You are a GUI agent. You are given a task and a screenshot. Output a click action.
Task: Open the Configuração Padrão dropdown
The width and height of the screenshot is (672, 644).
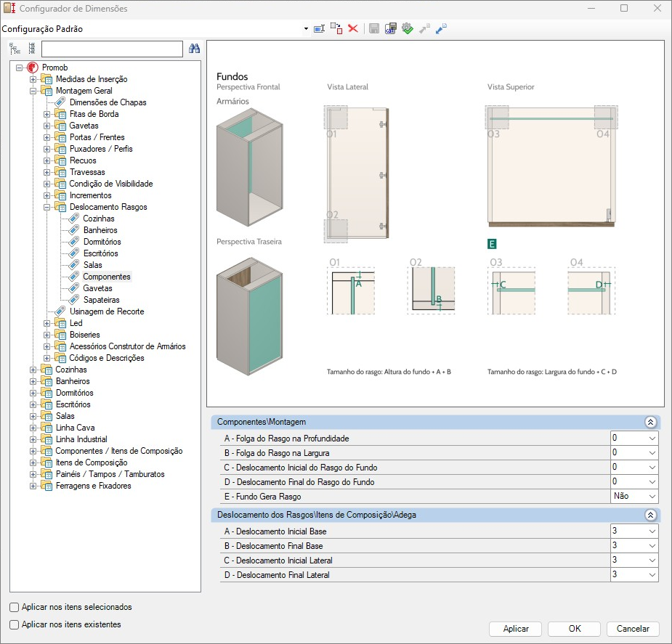[x=306, y=29]
